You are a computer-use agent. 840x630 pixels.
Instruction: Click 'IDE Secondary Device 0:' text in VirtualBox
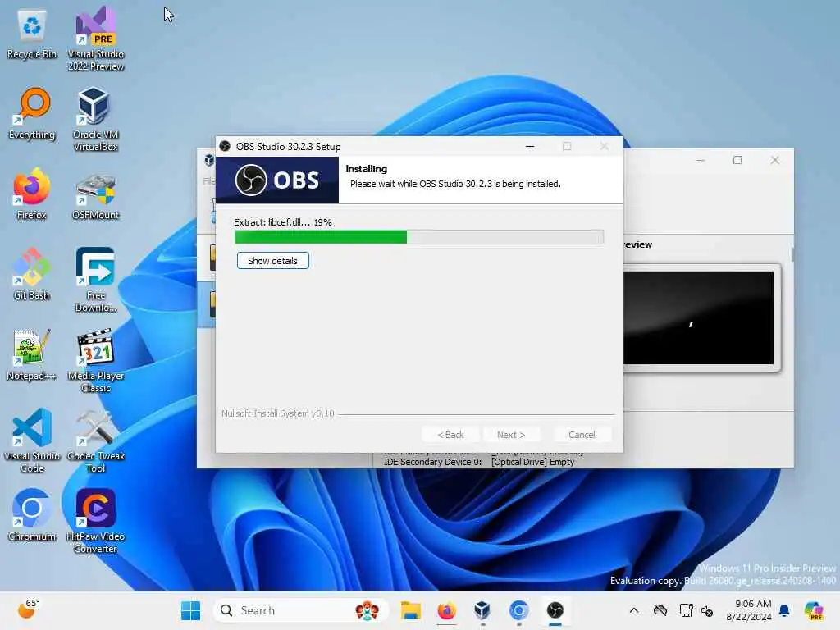coord(432,462)
